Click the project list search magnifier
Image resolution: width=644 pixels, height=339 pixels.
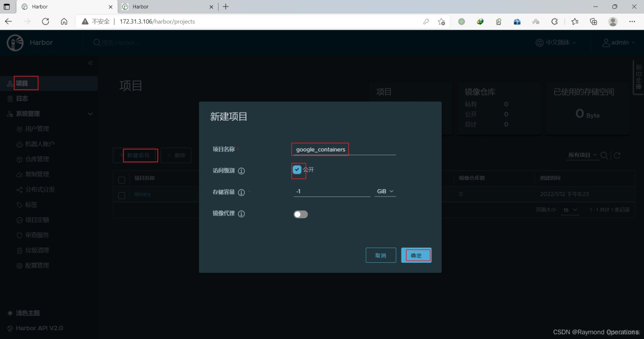[x=604, y=155]
